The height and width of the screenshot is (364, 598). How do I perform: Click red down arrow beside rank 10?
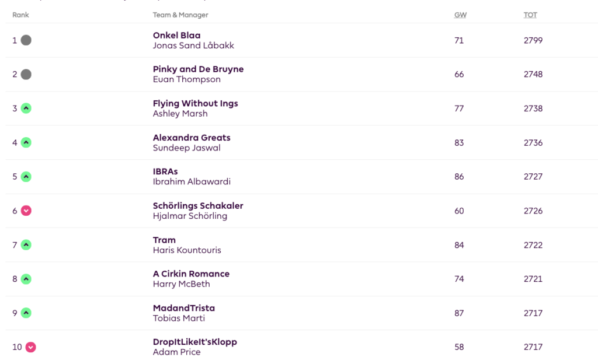[x=31, y=347]
